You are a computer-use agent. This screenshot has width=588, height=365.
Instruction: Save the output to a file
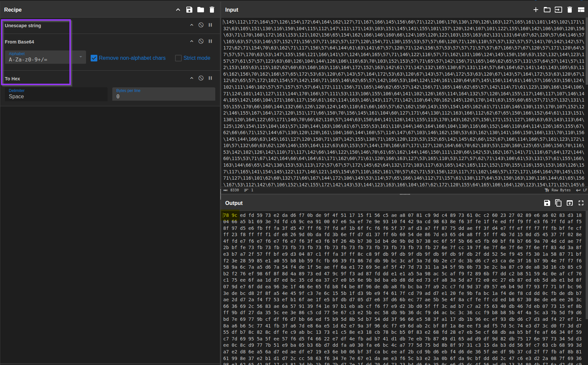(546, 203)
